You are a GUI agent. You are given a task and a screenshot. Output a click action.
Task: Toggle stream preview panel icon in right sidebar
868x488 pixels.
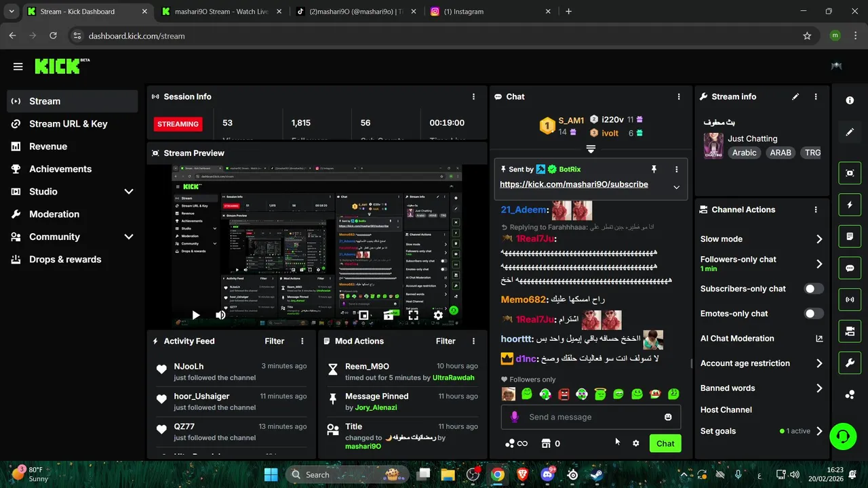pos(850,173)
